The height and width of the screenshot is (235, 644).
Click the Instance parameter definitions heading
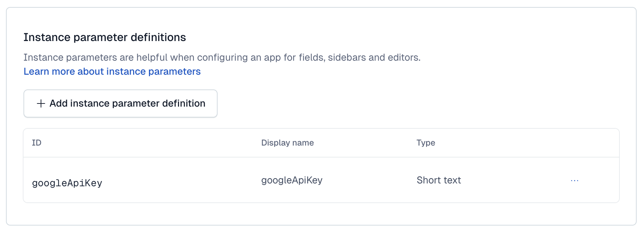(104, 37)
